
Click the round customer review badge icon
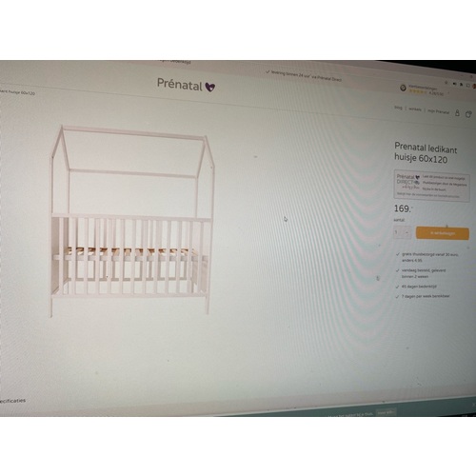click(403, 88)
